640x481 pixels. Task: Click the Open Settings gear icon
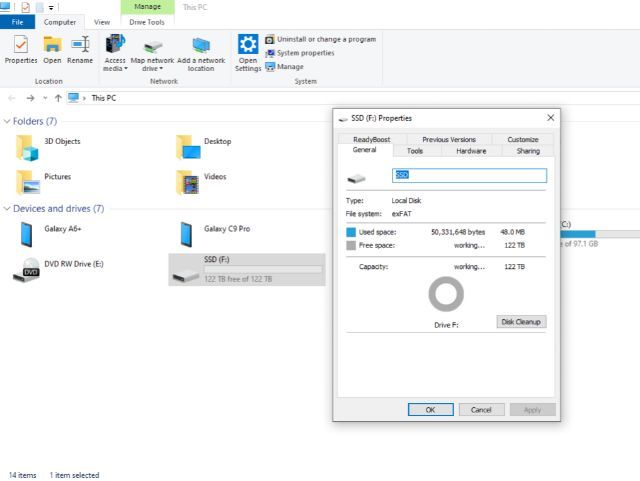click(248, 44)
